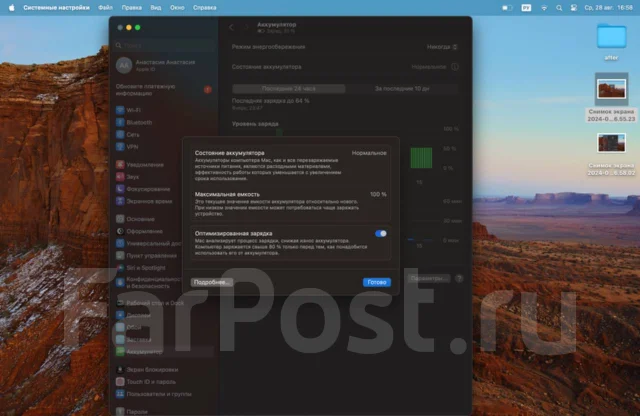Select the after folder on desktop
This screenshot has width=640, height=416.
tap(611, 42)
